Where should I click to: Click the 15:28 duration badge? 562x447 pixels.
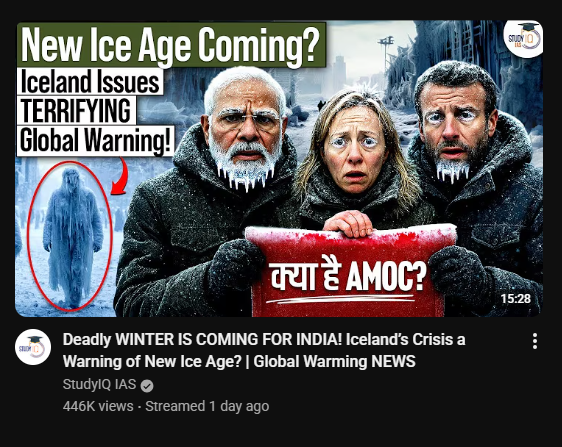click(515, 298)
